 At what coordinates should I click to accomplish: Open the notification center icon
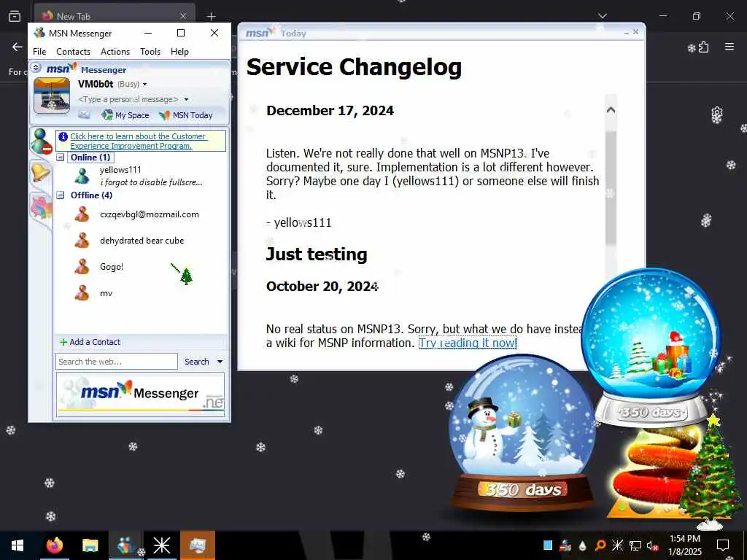pyautogui.click(x=723, y=545)
